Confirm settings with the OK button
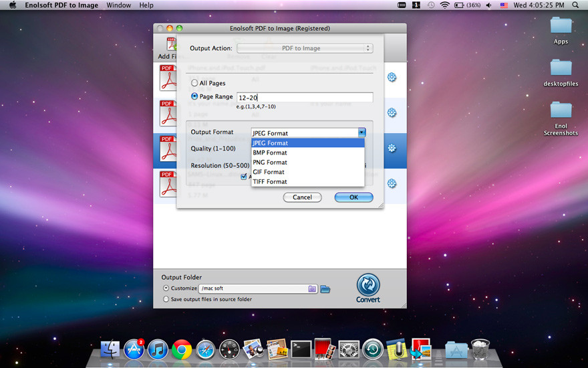The width and height of the screenshot is (588, 368). [x=353, y=197]
